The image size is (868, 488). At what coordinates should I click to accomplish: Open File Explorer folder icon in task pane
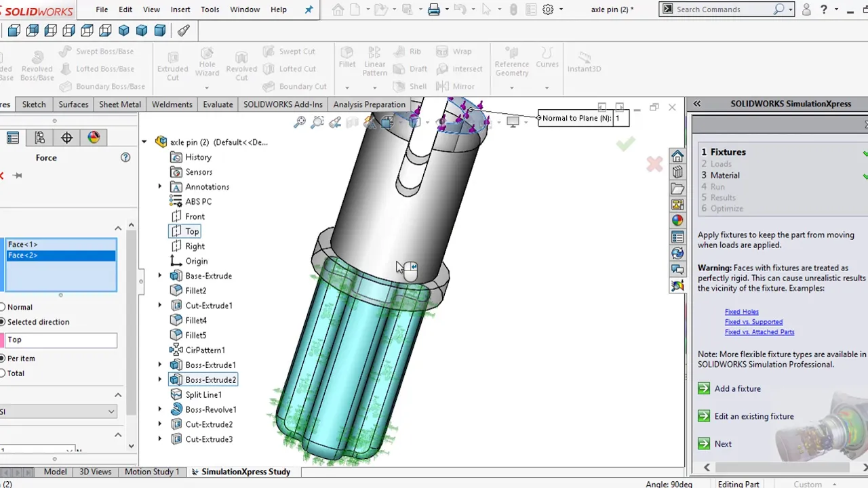[x=677, y=188]
